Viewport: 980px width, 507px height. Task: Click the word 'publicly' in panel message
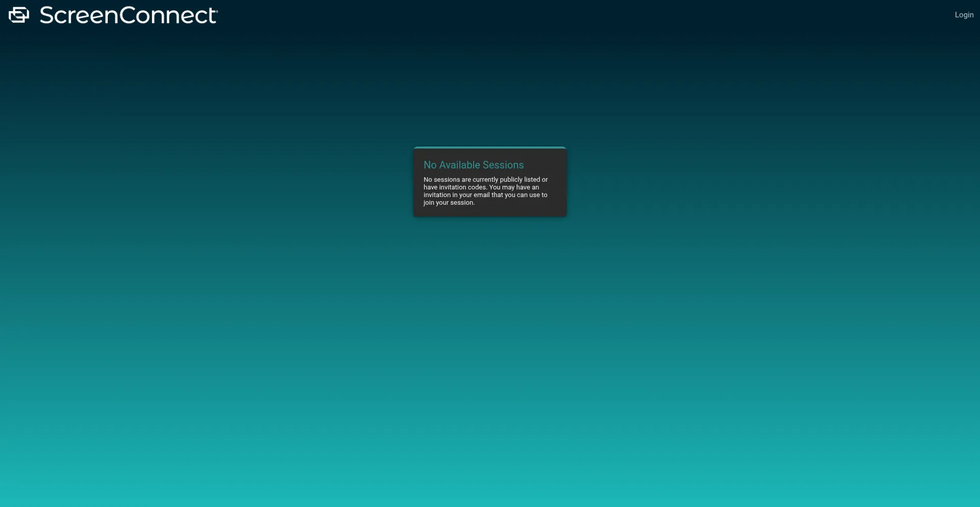511,180
